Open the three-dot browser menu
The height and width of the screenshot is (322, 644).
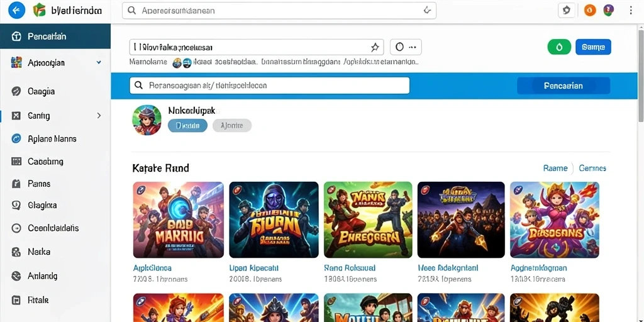(x=631, y=11)
